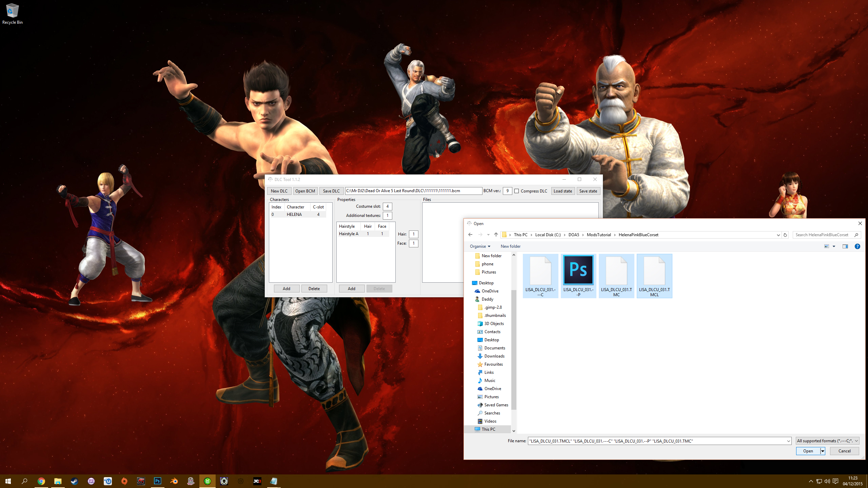The width and height of the screenshot is (868, 488).
Task: Expand the File name history dropdown
Action: [x=788, y=441]
